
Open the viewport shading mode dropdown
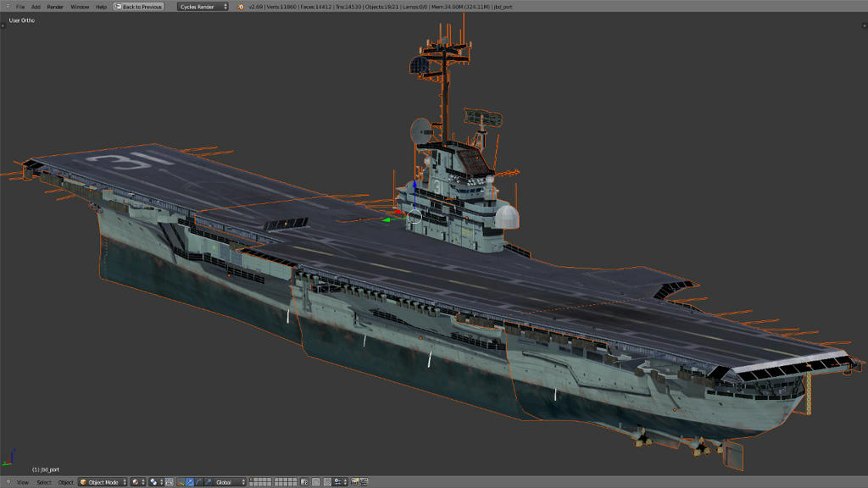point(138,482)
